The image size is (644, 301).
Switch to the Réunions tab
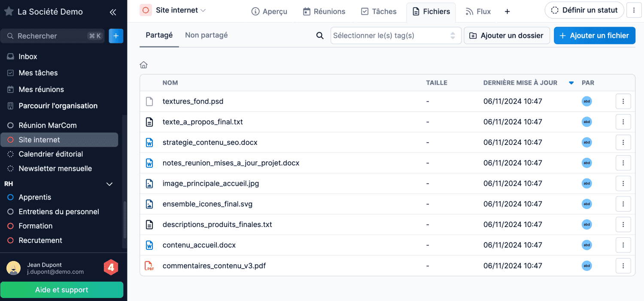[x=324, y=12]
